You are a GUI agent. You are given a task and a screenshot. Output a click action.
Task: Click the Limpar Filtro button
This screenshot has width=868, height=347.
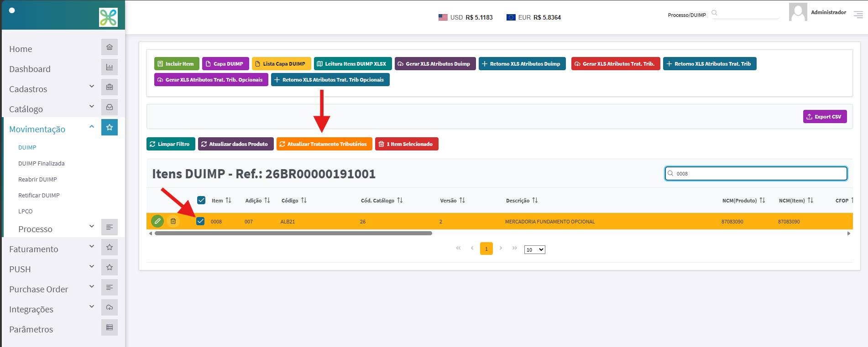(x=171, y=144)
